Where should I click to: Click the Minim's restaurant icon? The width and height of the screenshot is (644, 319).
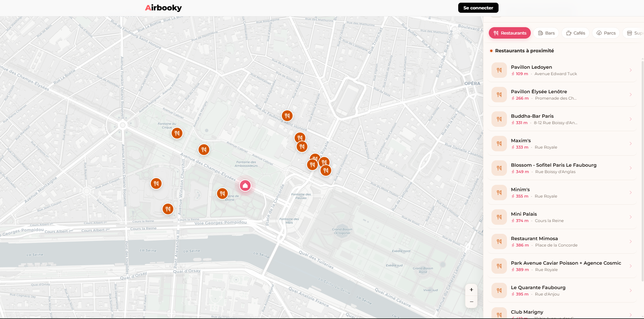(499, 193)
